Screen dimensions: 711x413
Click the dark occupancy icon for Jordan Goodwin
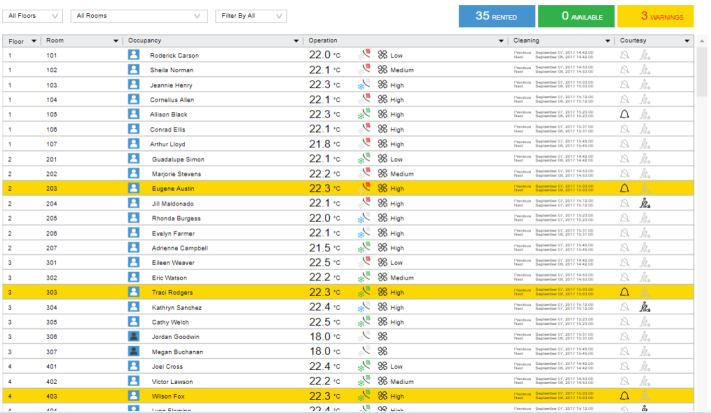coord(134,336)
